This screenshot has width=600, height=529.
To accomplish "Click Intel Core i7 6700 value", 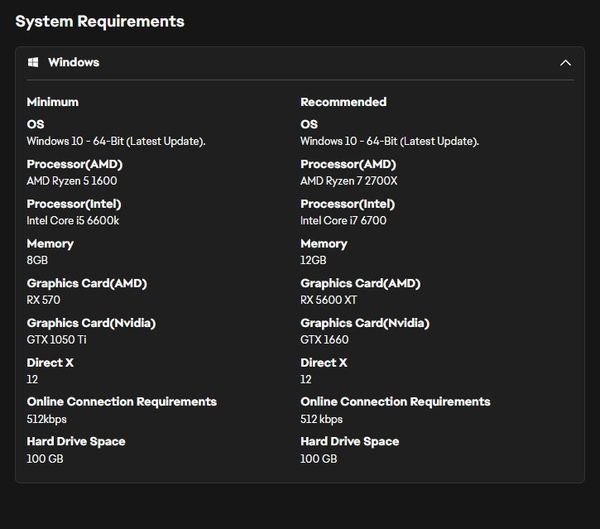I will point(343,220).
